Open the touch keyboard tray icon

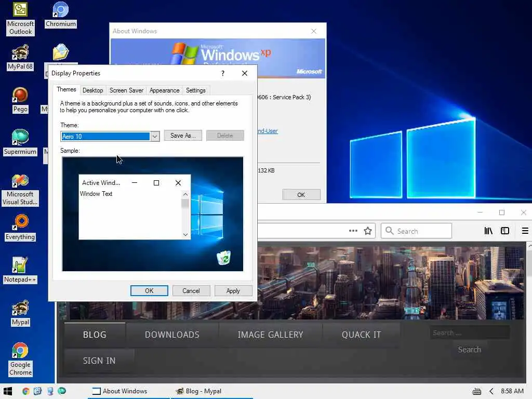477,392
